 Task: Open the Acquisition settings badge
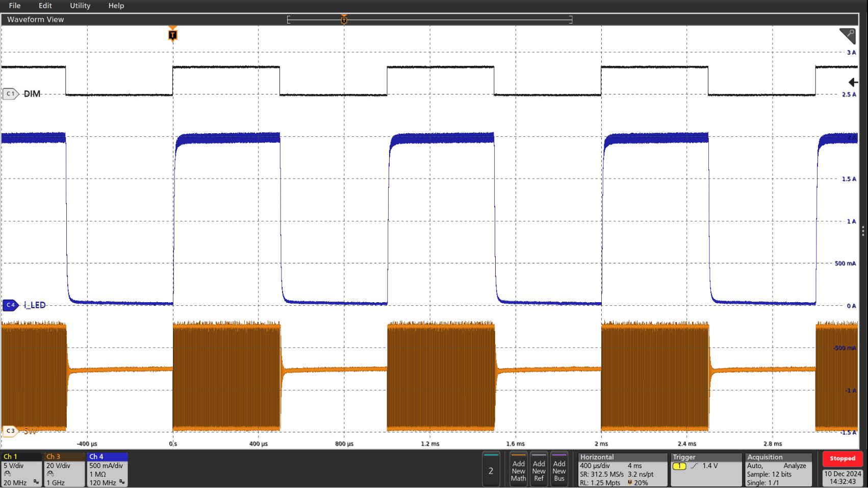pos(778,470)
